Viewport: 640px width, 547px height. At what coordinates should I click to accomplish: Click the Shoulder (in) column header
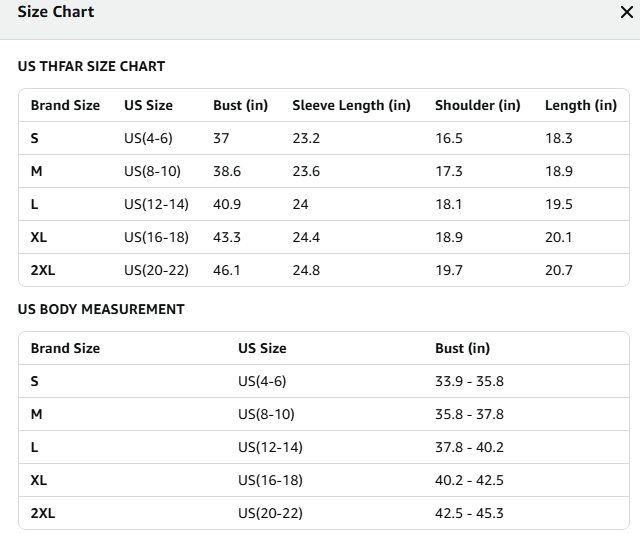(478, 105)
